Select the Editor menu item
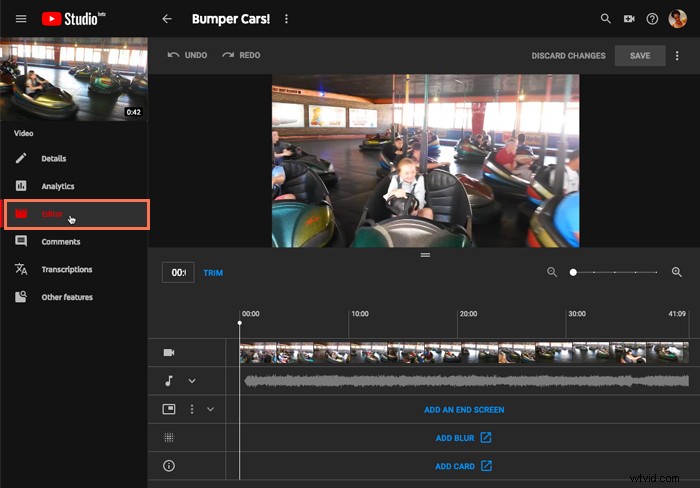700x488 pixels. click(77, 214)
